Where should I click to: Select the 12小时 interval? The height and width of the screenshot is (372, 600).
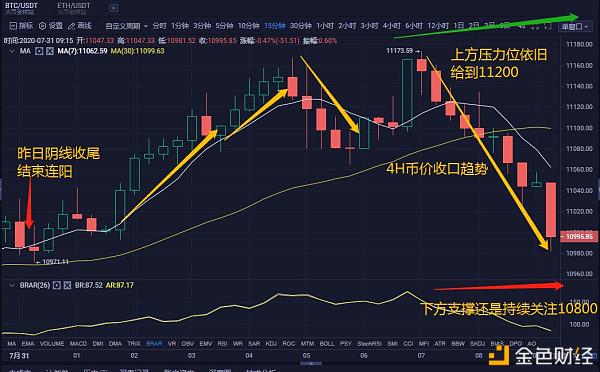click(x=438, y=26)
